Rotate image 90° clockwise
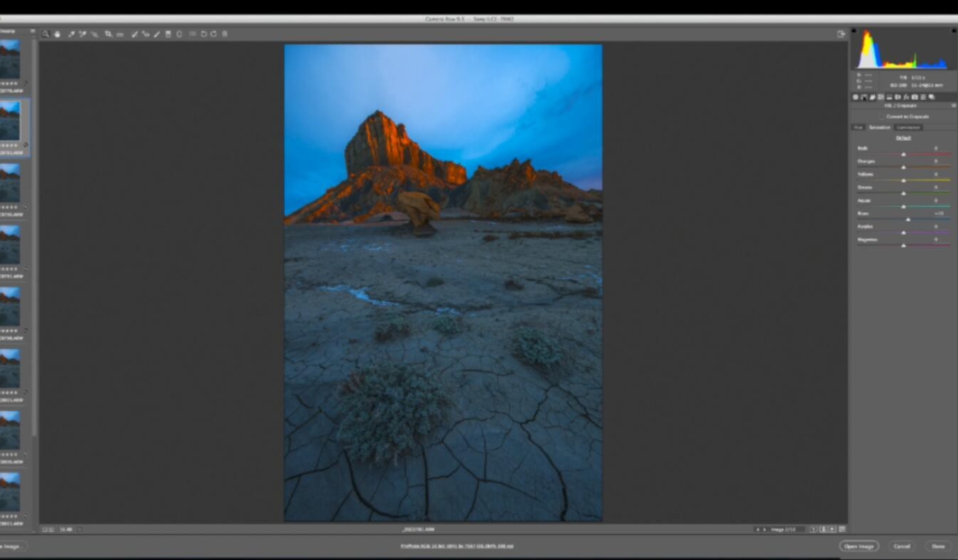Screen dimensions: 958x560 pos(214,34)
